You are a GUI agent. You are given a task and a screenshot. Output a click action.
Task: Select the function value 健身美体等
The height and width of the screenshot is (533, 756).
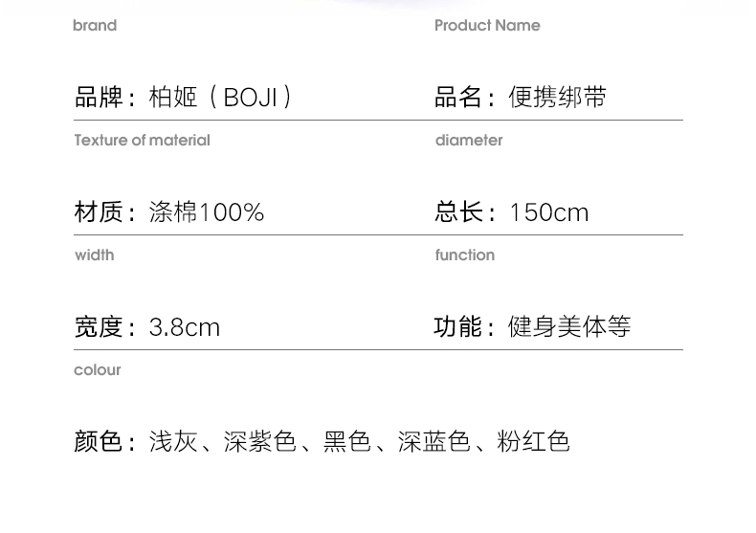[569, 327]
